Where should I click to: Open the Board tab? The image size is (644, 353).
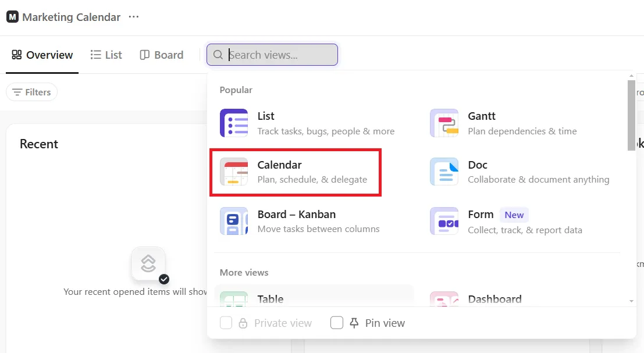161,55
